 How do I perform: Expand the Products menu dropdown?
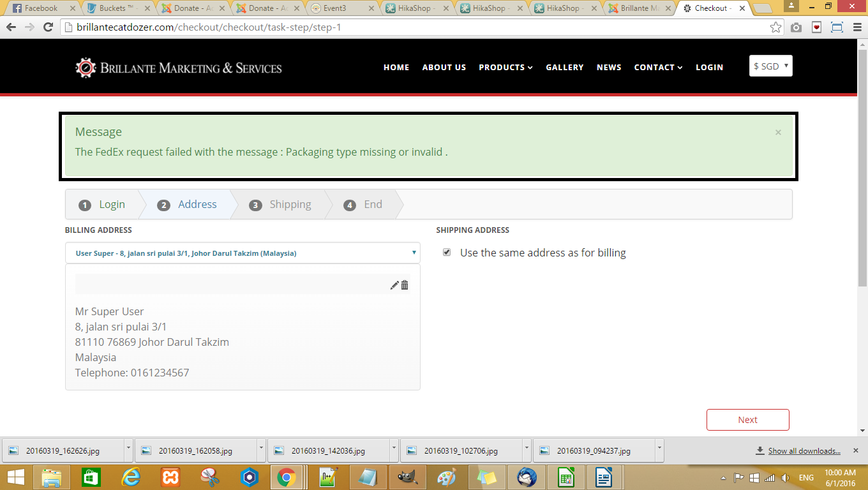tap(505, 67)
